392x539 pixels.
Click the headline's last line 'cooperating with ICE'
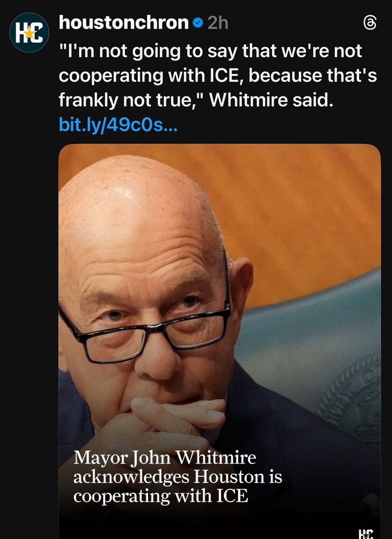click(160, 496)
